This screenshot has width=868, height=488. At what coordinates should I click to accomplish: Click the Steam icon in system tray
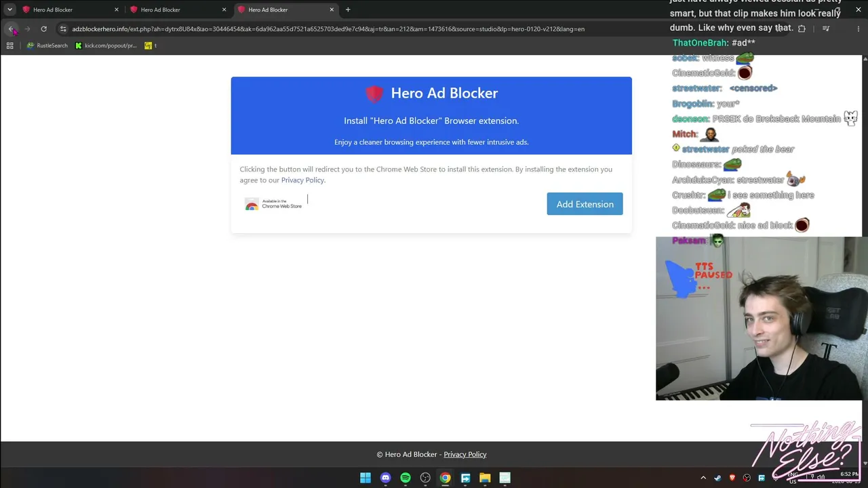pyautogui.click(x=717, y=478)
